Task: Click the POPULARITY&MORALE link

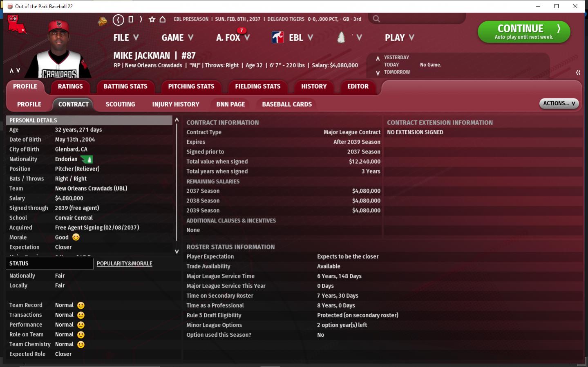Action: pyautogui.click(x=124, y=264)
